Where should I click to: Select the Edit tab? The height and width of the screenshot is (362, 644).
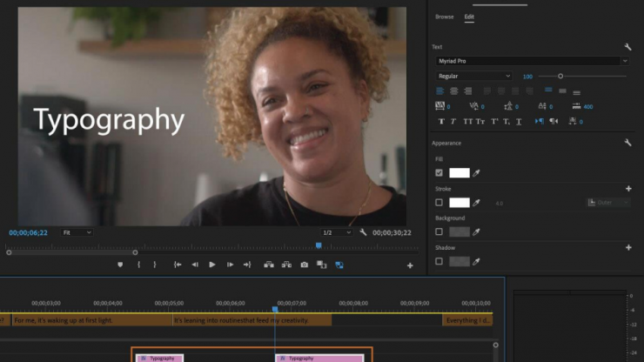[469, 17]
